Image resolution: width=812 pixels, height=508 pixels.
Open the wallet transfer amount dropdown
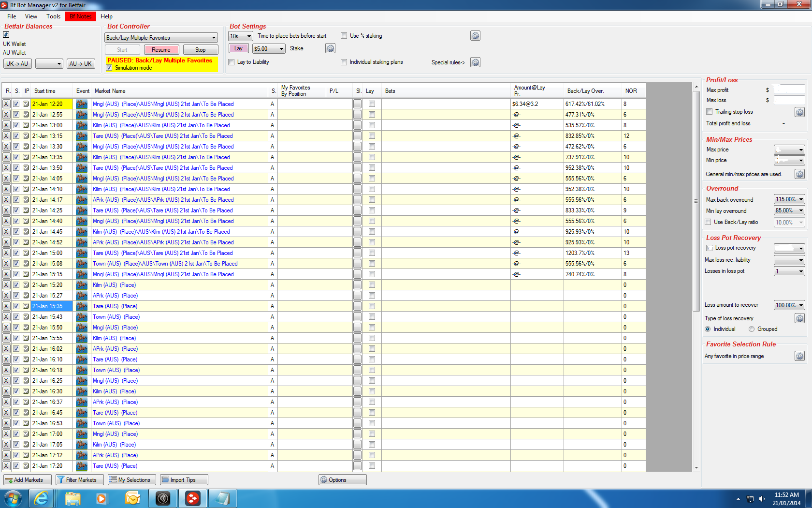49,64
